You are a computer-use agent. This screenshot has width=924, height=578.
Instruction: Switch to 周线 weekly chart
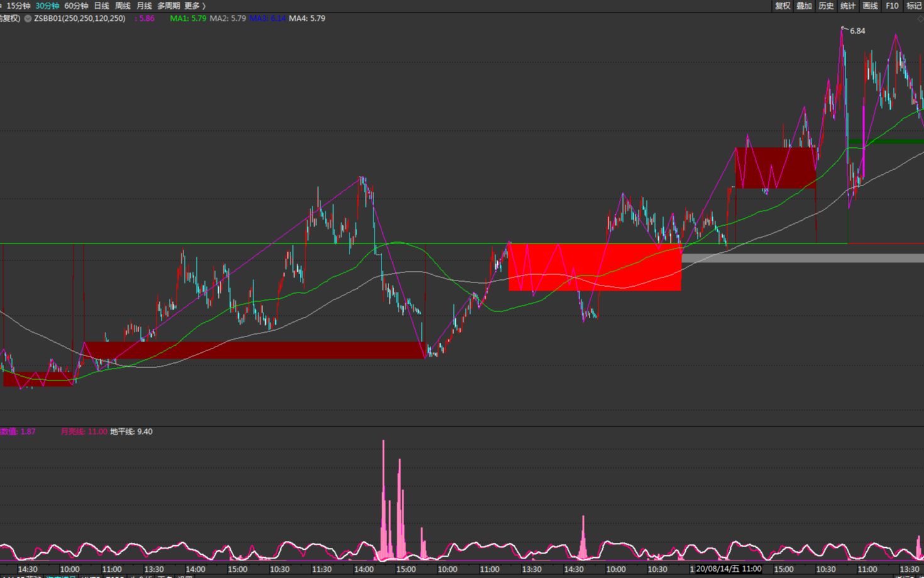123,6
